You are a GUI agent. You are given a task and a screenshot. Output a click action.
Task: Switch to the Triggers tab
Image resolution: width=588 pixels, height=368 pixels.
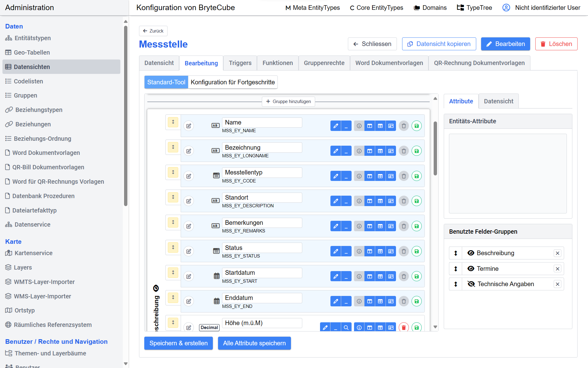pos(240,63)
